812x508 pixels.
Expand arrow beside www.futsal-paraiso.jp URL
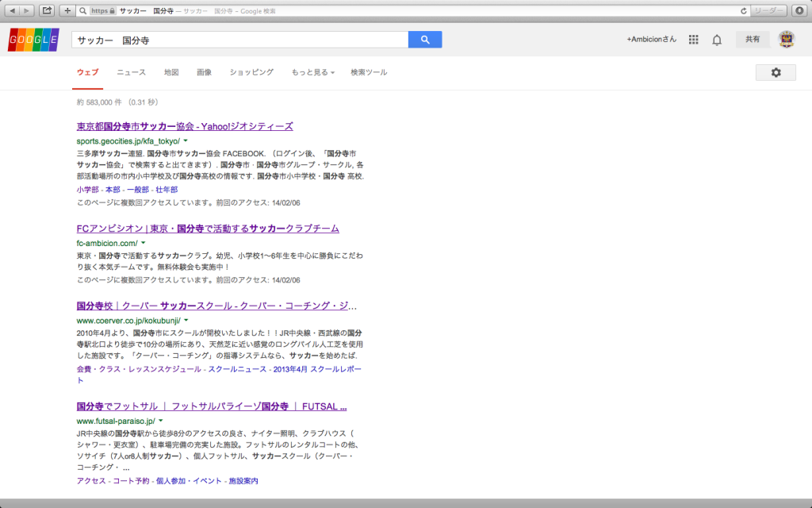pos(161,421)
